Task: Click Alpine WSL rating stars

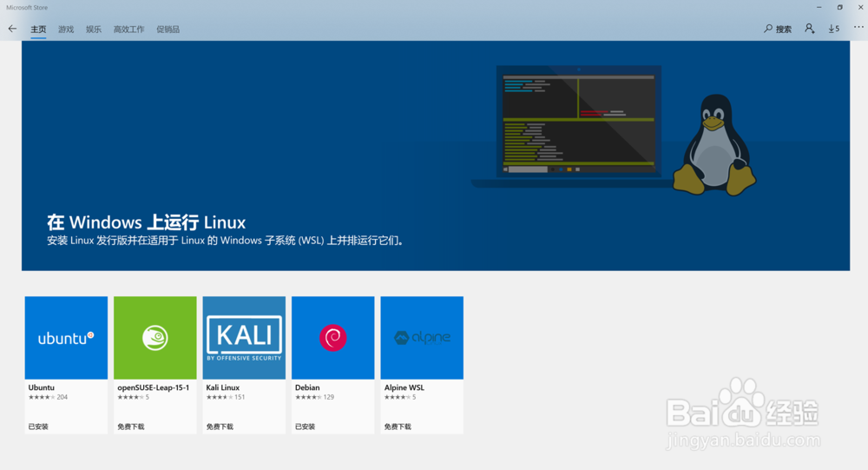Action: pyautogui.click(x=399, y=397)
